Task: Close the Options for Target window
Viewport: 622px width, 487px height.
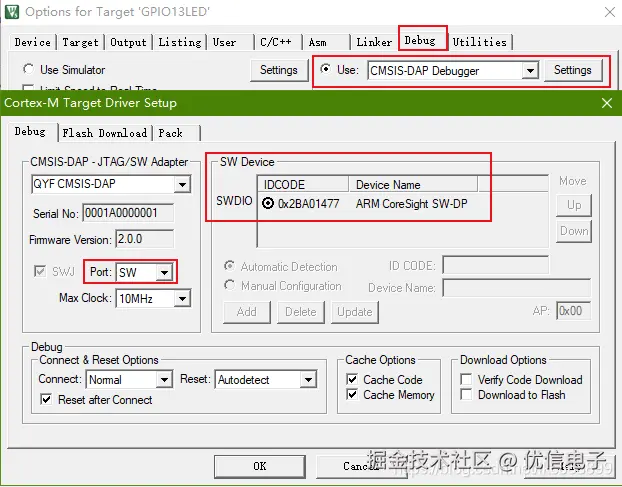Action: [610, 12]
